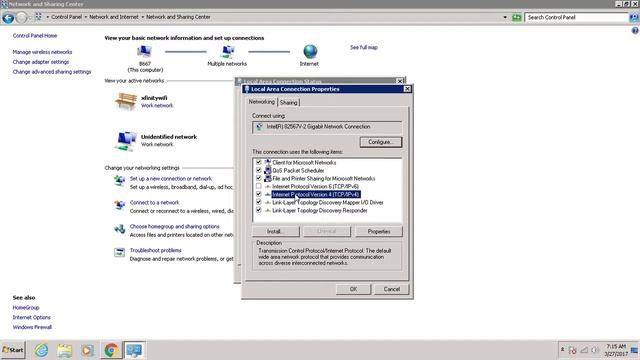Click the Control Panel taskbar icon
This screenshot has height=360, width=640.
pos(134,350)
